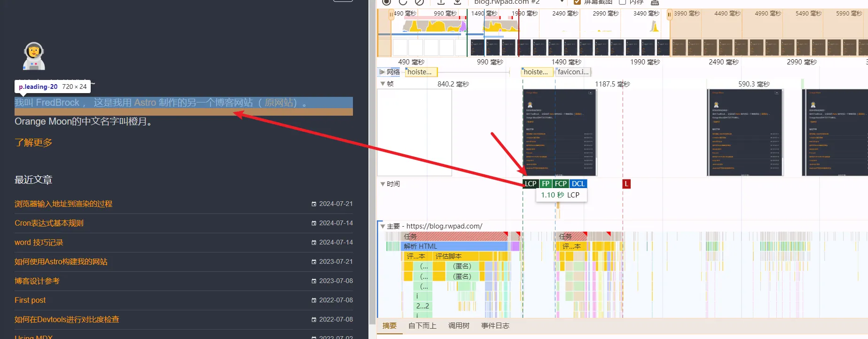Select the second 任务 task bar after LCP
Viewport: 868px width, 339px height.
pyautogui.click(x=571, y=237)
